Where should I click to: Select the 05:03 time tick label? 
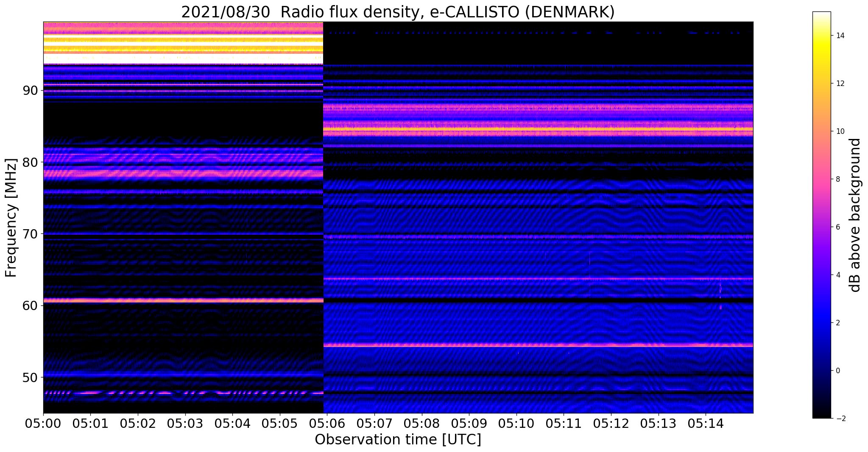tap(185, 423)
